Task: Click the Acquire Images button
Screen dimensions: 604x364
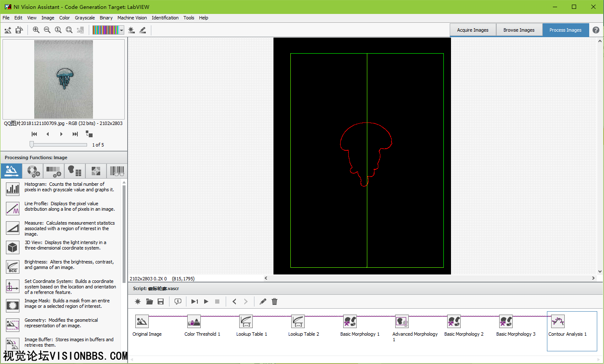Action: coord(473,30)
